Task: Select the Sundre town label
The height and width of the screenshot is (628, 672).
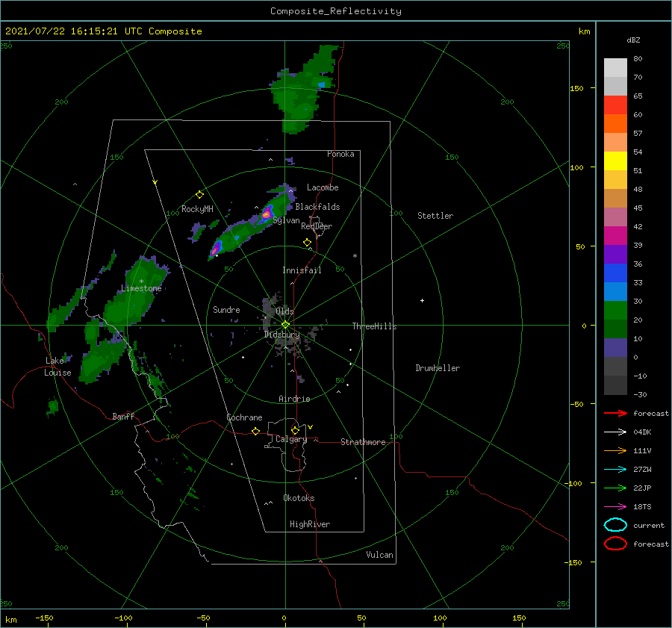Action: coord(226,309)
